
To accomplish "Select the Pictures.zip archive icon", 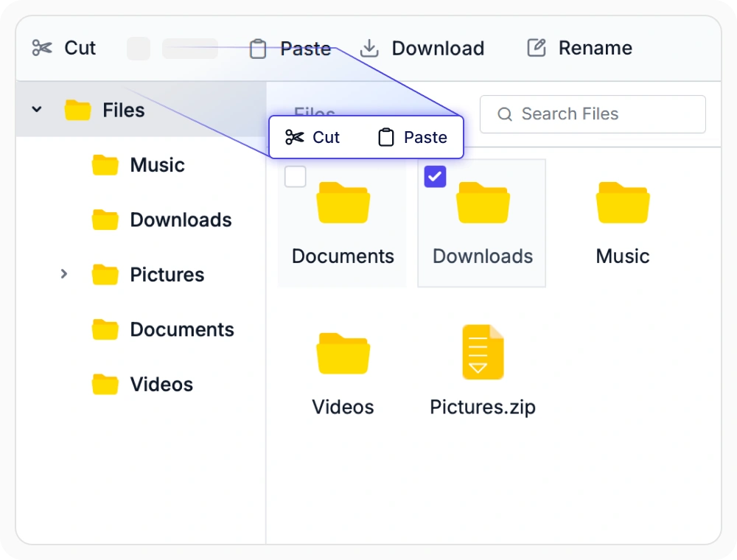I will point(483,352).
